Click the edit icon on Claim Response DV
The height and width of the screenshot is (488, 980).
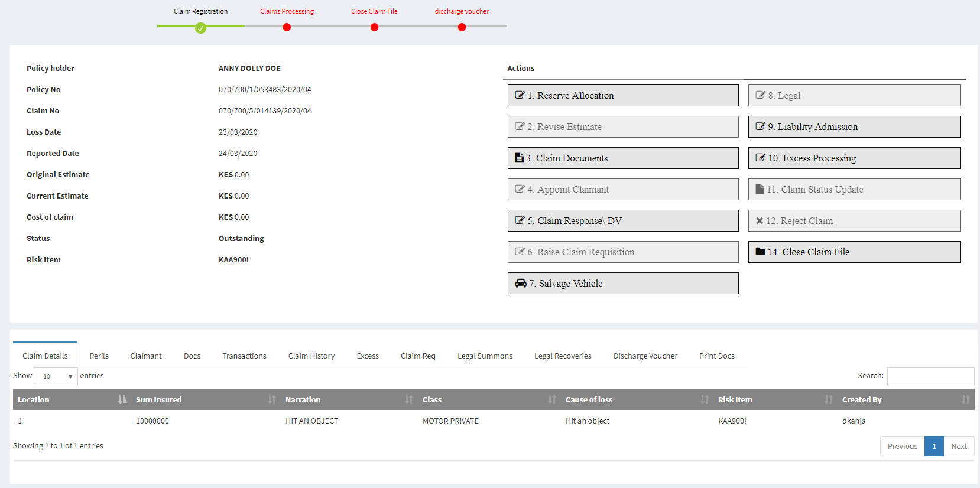click(520, 220)
